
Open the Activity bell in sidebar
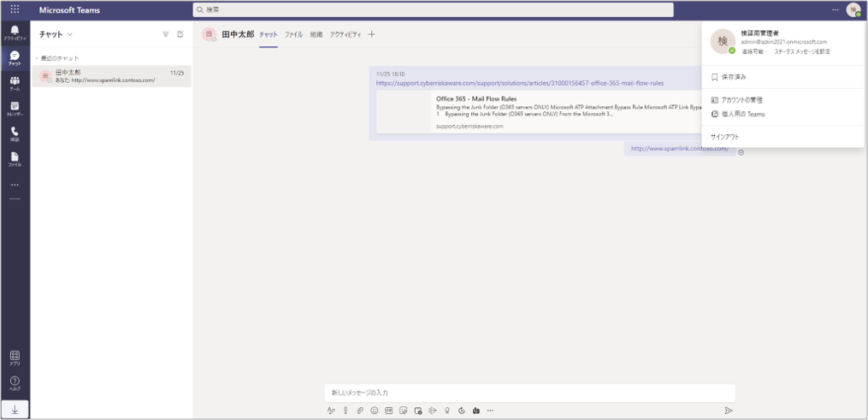(x=15, y=33)
